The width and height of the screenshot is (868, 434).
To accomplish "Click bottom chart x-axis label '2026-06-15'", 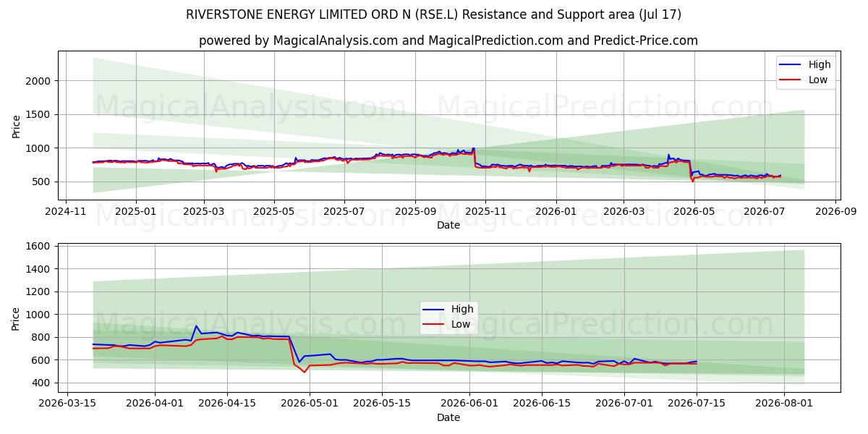I will (x=542, y=404).
